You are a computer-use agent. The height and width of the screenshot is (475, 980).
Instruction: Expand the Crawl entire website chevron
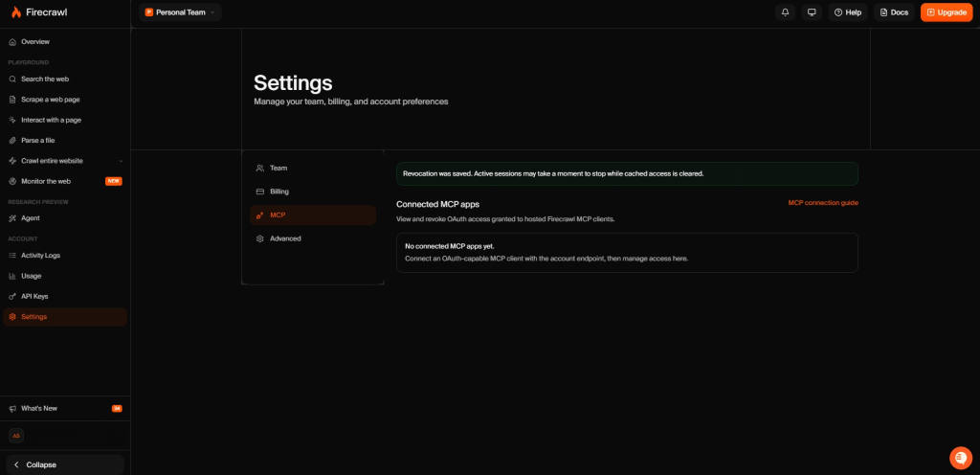122,161
